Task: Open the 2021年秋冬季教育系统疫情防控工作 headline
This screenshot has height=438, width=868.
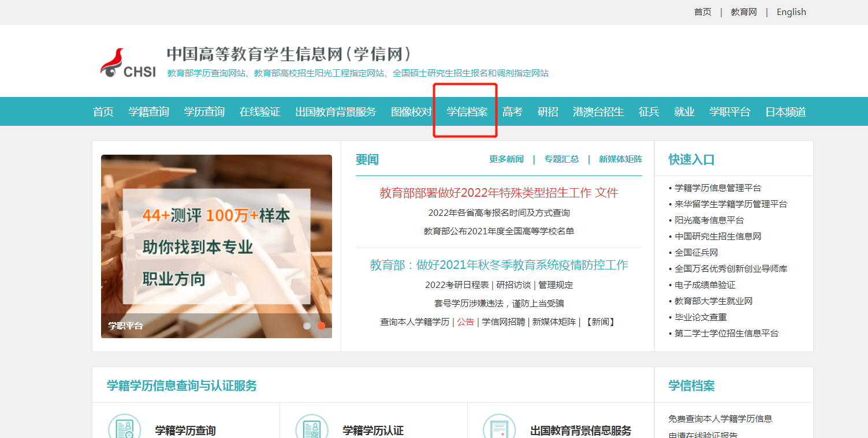Action: [x=499, y=265]
